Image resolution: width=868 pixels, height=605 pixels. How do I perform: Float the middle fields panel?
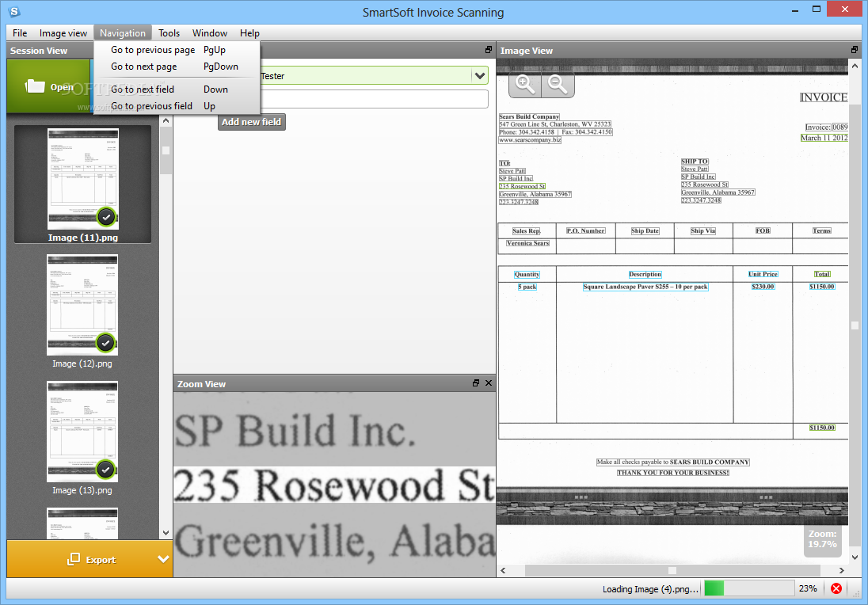pos(488,50)
